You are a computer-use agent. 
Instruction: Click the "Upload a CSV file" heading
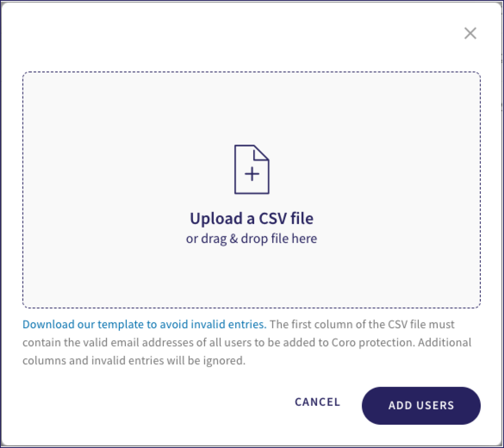252,218
